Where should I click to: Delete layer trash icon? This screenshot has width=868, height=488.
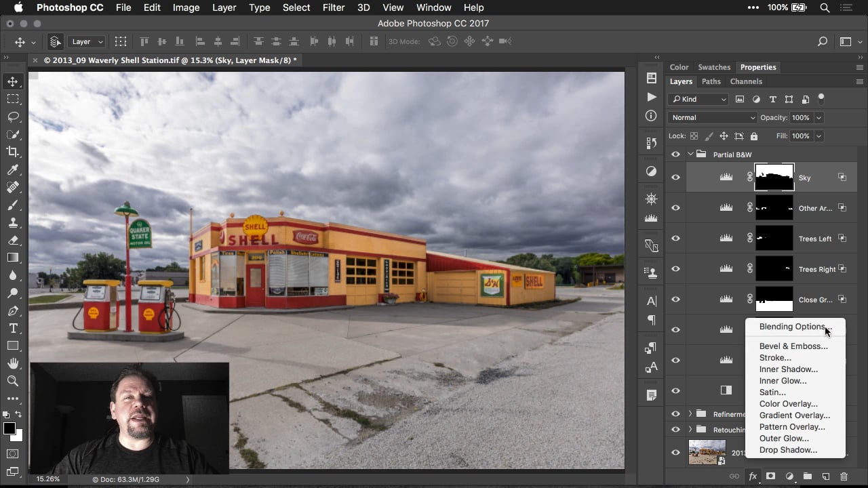(844, 476)
